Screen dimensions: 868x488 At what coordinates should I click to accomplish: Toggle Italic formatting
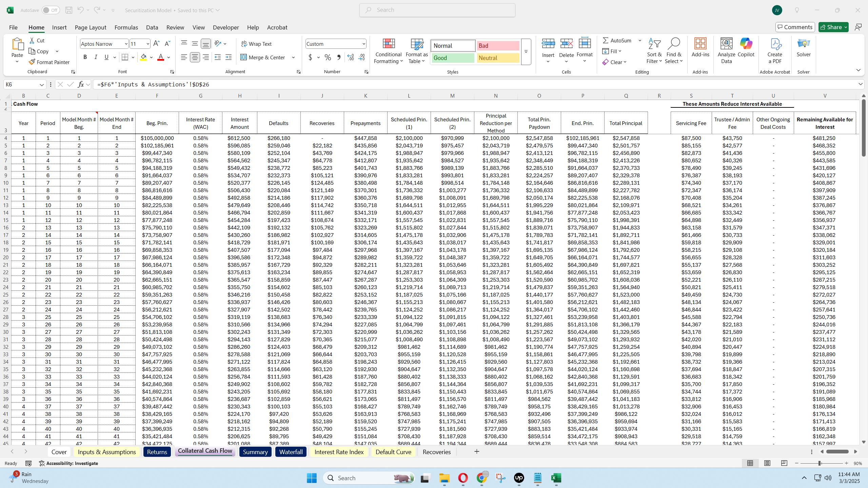click(x=96, y=57)
